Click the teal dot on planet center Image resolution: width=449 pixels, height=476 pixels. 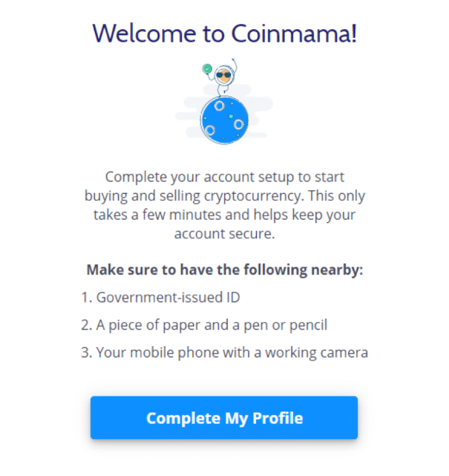tap(231, 117)
